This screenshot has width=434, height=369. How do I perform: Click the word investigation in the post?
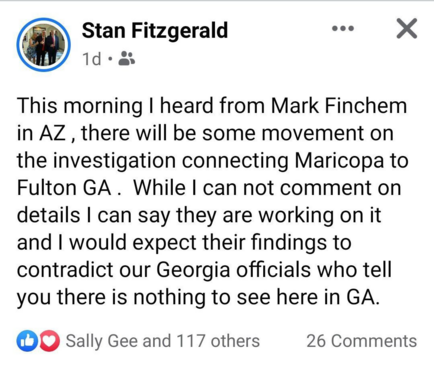tap(115, 161)
